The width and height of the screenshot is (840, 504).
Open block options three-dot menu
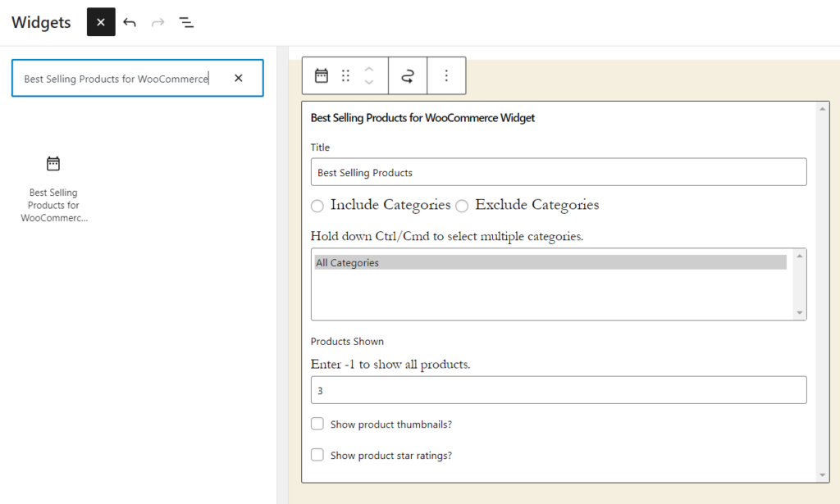coord(446,75)
